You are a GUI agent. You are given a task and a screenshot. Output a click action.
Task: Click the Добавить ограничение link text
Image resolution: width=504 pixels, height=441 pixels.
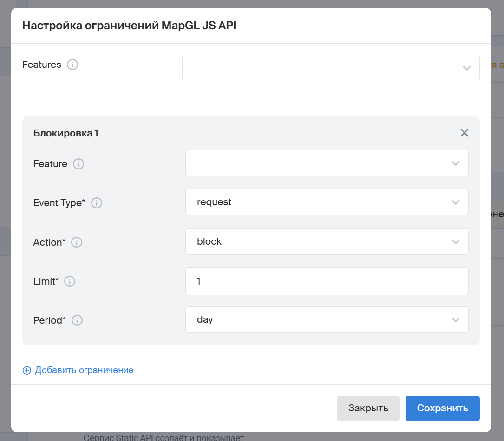84,370
